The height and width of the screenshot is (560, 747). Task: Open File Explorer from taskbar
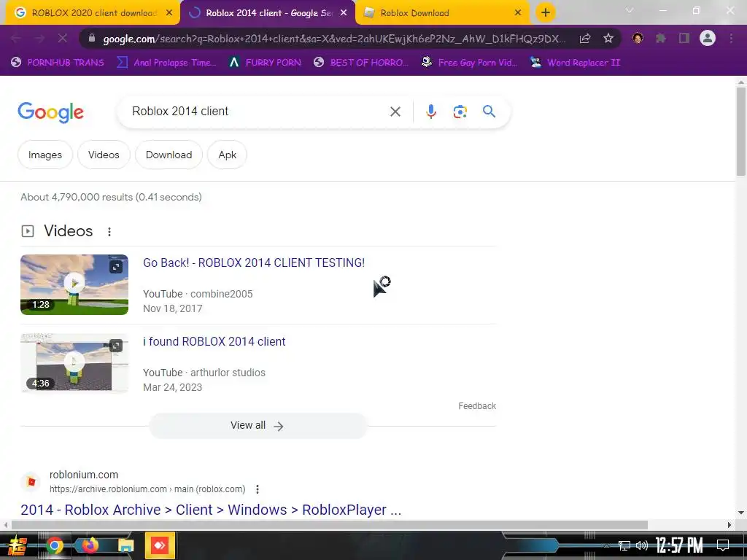(x=125, y=545)
